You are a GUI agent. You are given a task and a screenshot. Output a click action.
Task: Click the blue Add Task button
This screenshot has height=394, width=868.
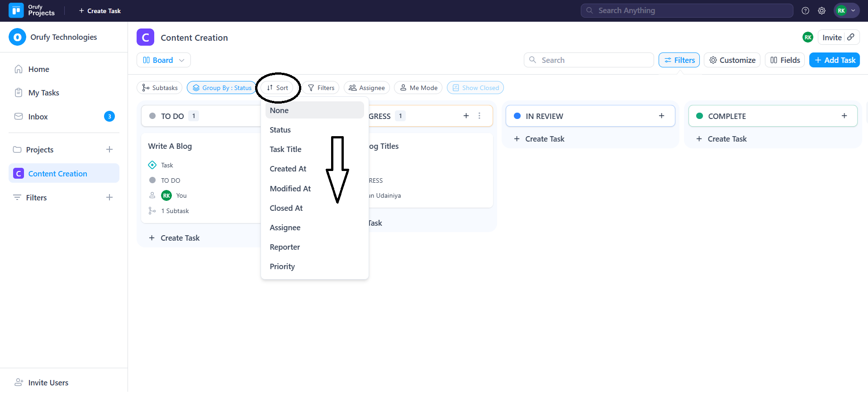[x=834, y=60]
